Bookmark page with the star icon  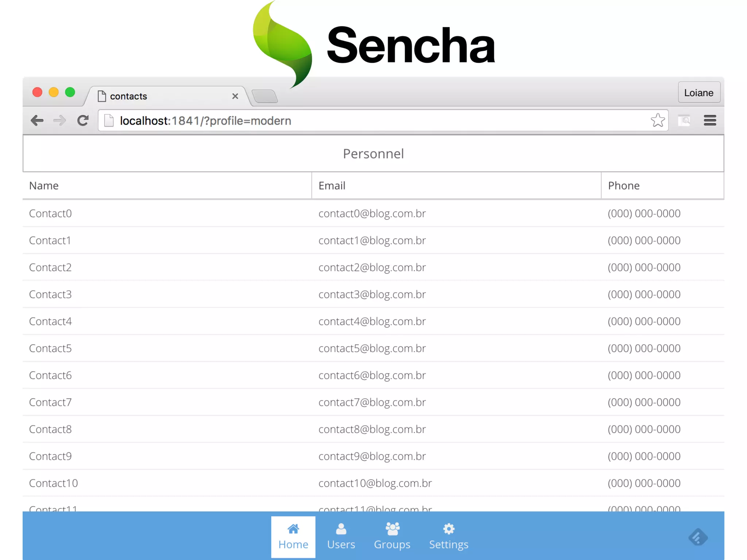pyautogui.click(x=658, y=120)
